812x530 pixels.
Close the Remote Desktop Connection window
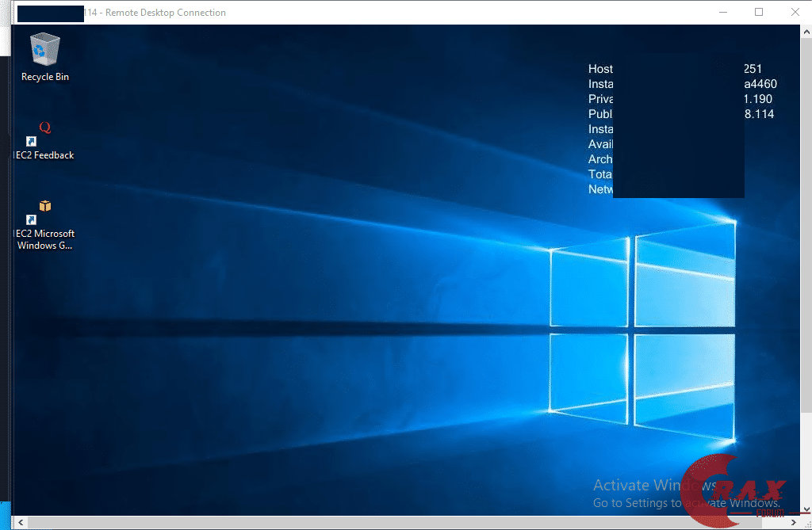795,12
